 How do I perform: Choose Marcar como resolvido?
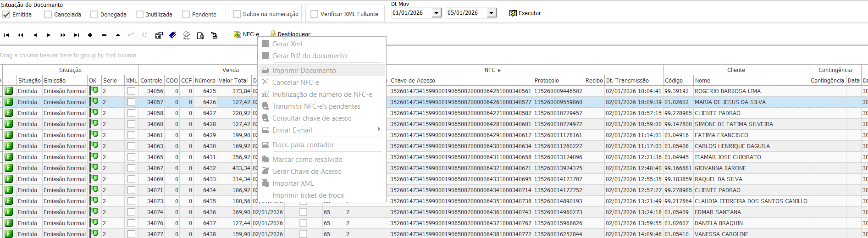pos(322,159)
